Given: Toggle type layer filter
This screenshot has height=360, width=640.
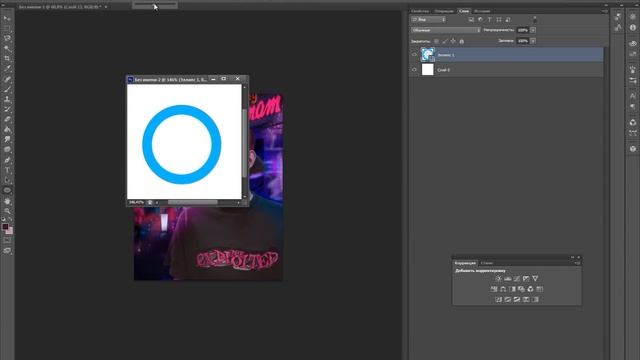Looking at the screenshot, I should pyautogui.click(x=489, y=20).
